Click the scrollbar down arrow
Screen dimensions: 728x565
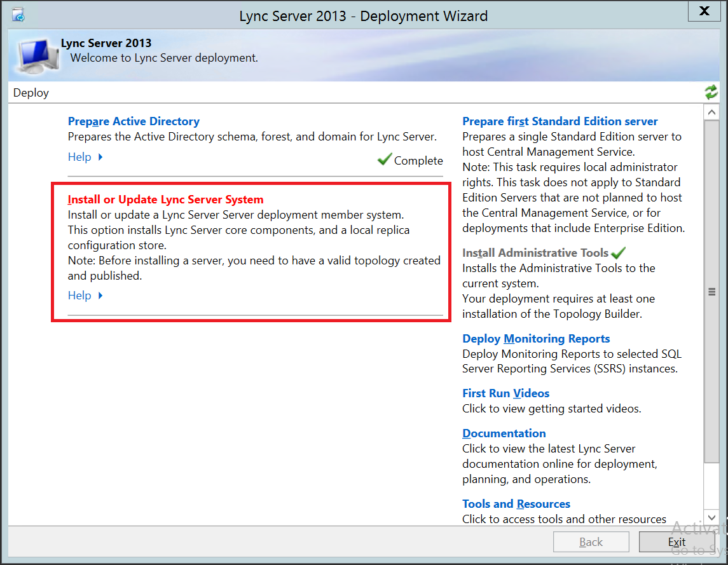[x=711, y=517]
